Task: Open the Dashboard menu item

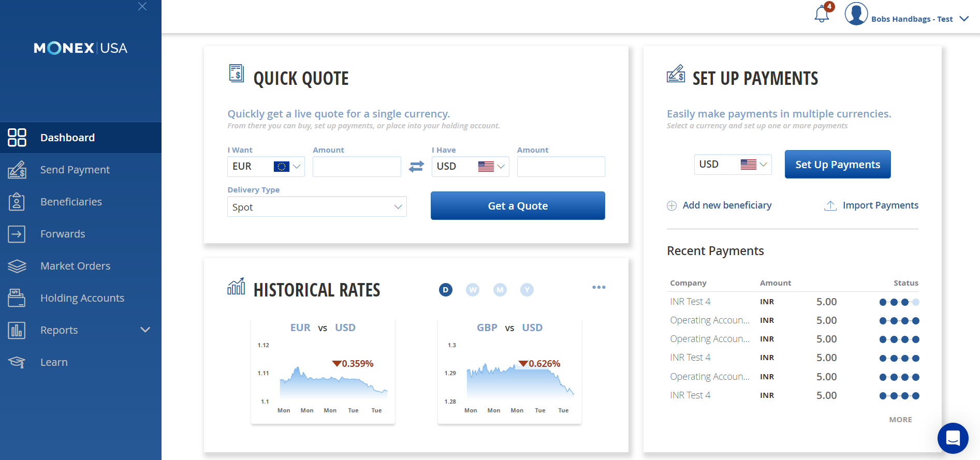Action: click(x=81, y=138)
